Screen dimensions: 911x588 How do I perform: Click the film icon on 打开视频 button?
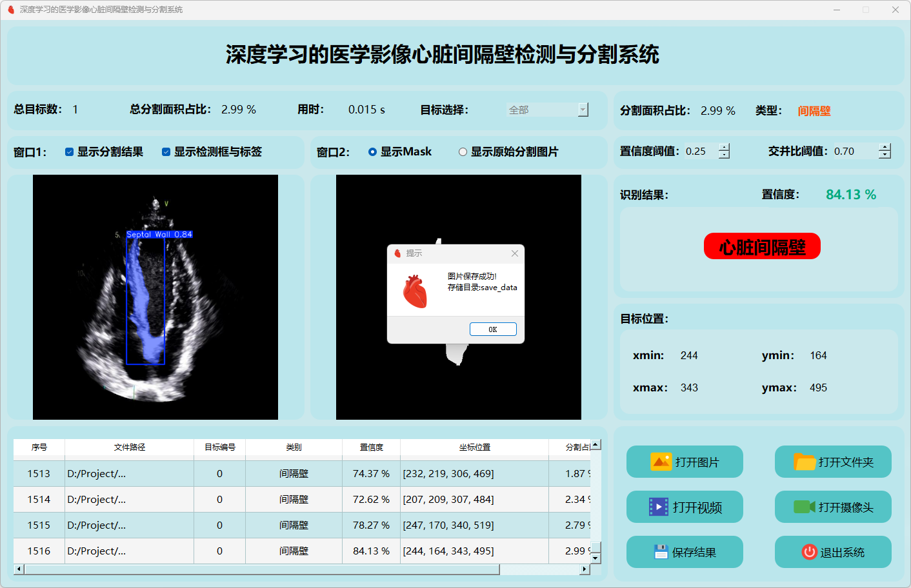pos(658,507)
